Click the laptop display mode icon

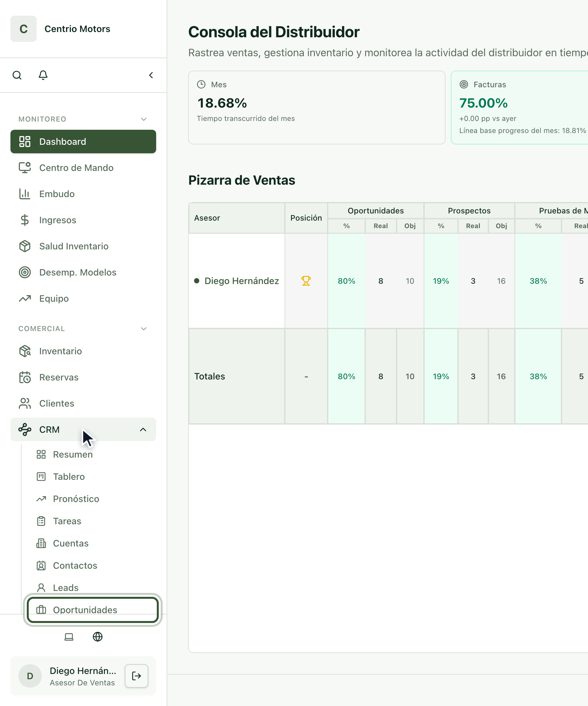click(x=69, y=637)
